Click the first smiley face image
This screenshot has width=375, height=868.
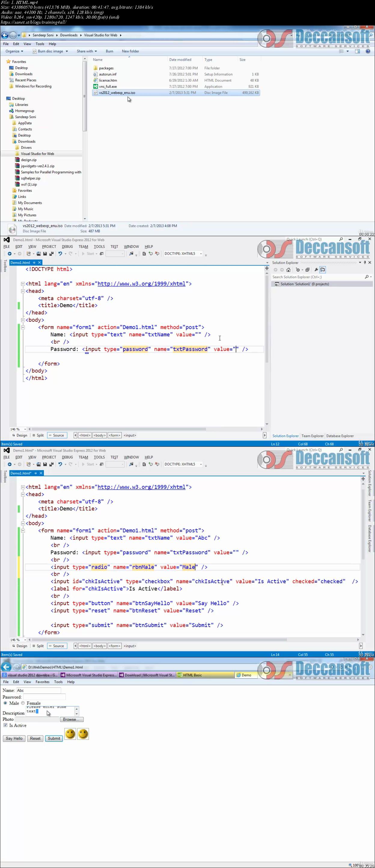(70, 734)
